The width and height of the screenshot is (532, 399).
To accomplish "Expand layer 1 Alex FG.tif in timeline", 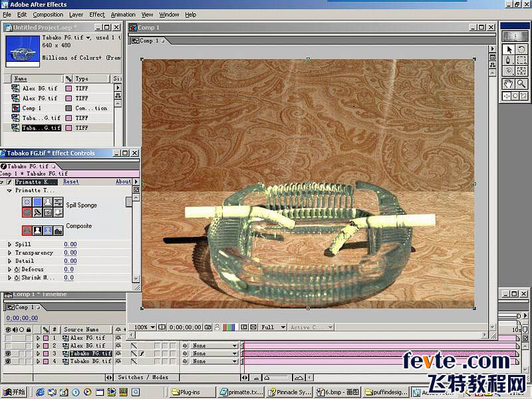I will [38, 338].
